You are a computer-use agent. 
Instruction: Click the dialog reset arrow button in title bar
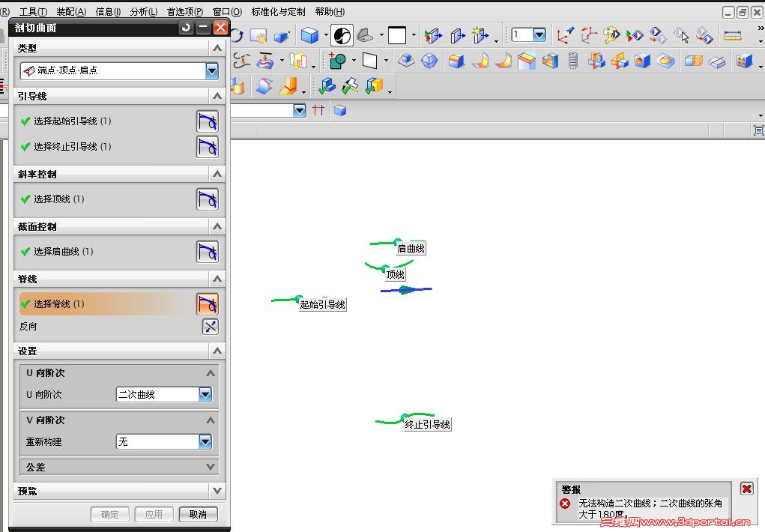pos(186,28)
